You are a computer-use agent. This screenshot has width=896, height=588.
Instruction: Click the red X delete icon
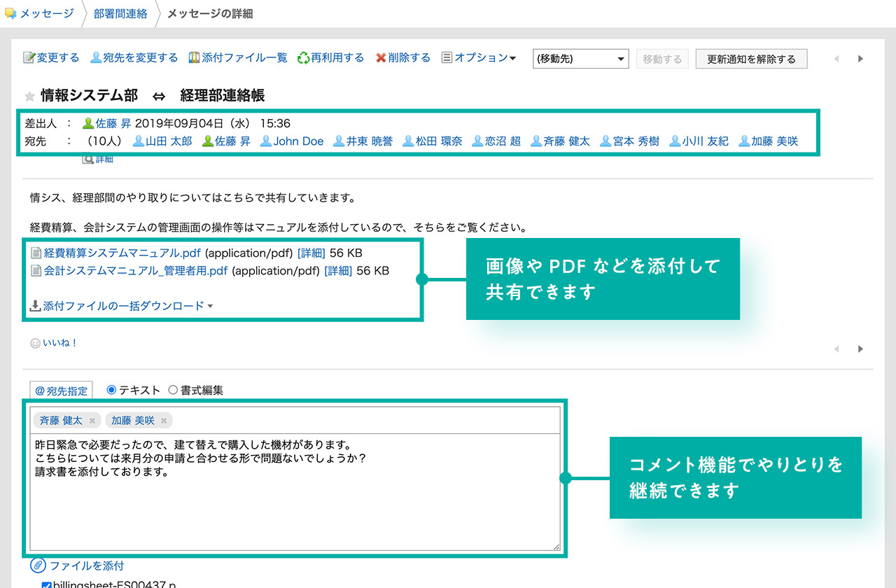coord(381,58)
